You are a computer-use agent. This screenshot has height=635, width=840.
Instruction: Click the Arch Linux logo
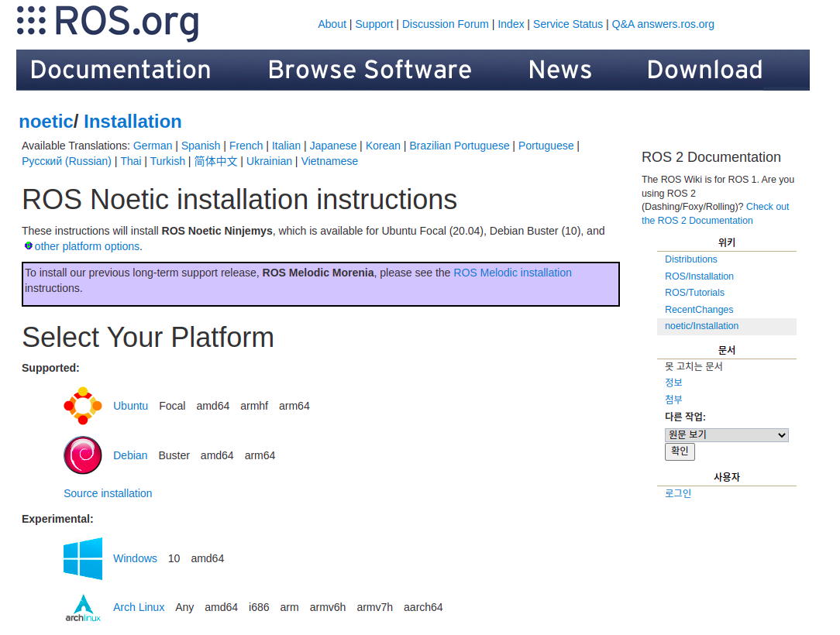coord(83,608)
